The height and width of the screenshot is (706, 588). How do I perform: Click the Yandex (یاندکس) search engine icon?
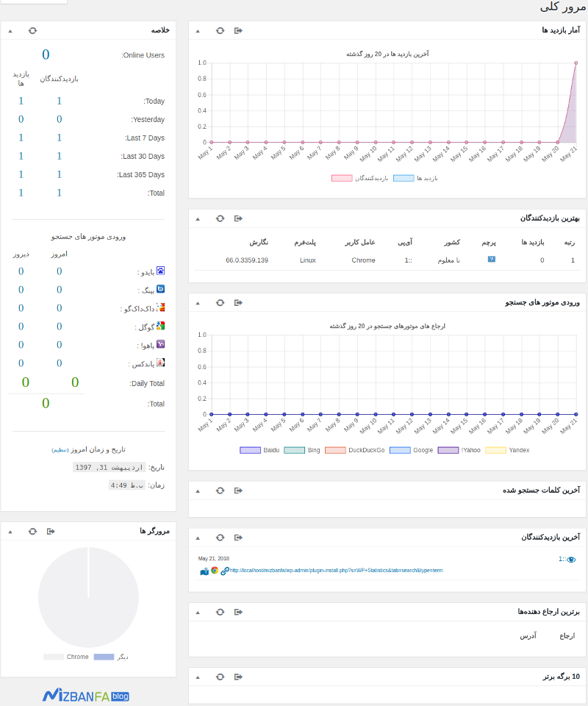pos(161,363)
